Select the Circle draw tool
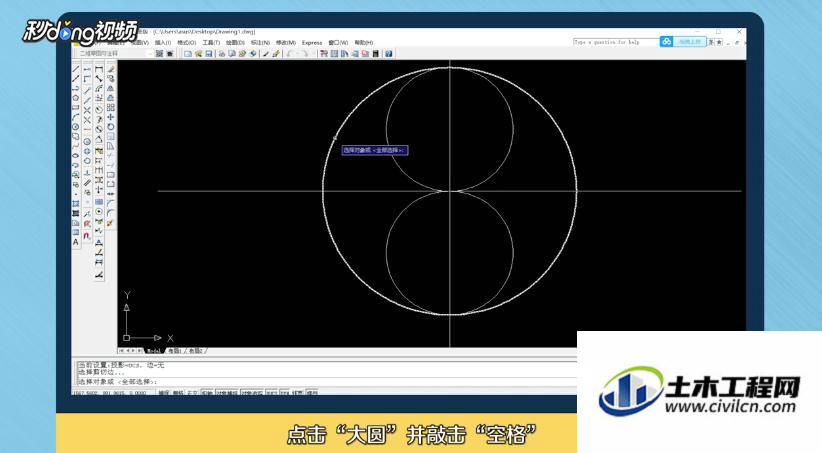This screenshot has height=453, width=822. click(76, 127)
